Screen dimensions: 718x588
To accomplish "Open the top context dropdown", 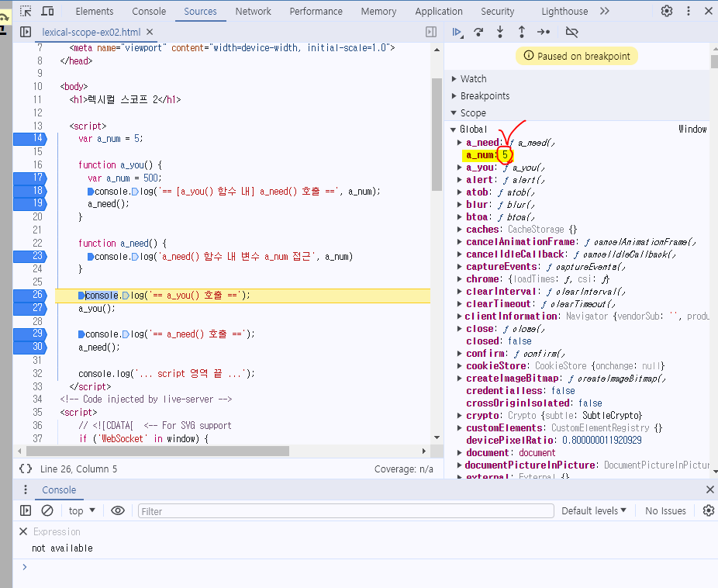I will click(x=82, y=510).
